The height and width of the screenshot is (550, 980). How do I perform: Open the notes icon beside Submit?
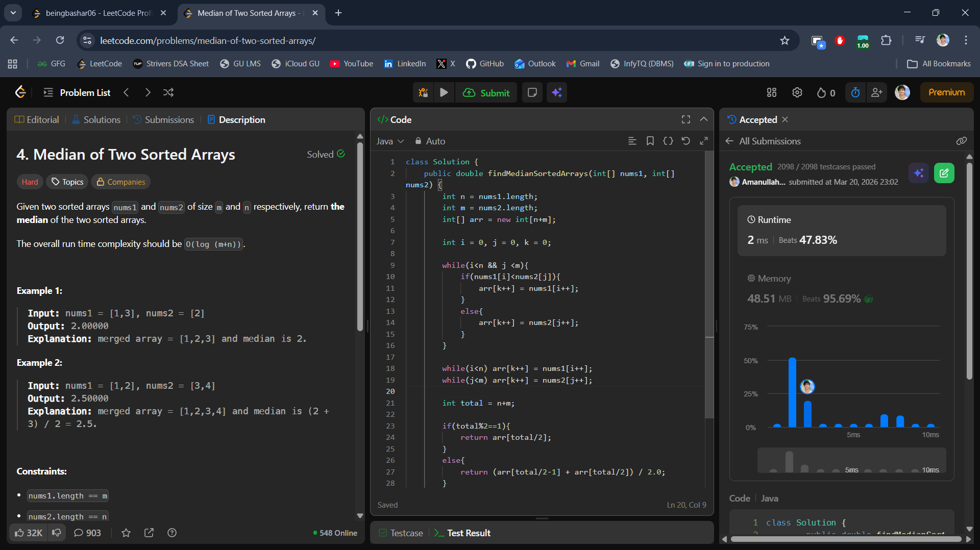pyautogui.click(x=532, y=92)
